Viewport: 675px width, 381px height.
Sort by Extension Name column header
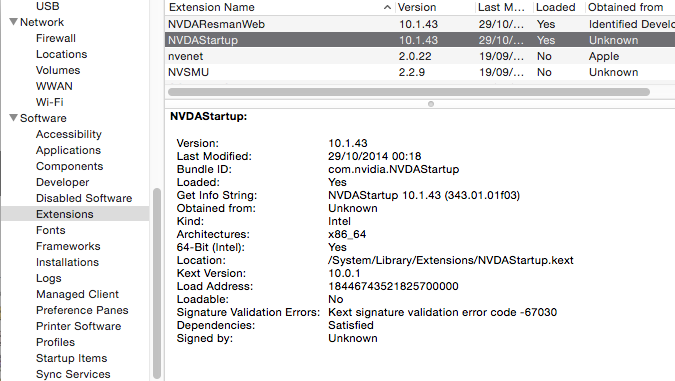click(x=211, y=7)
